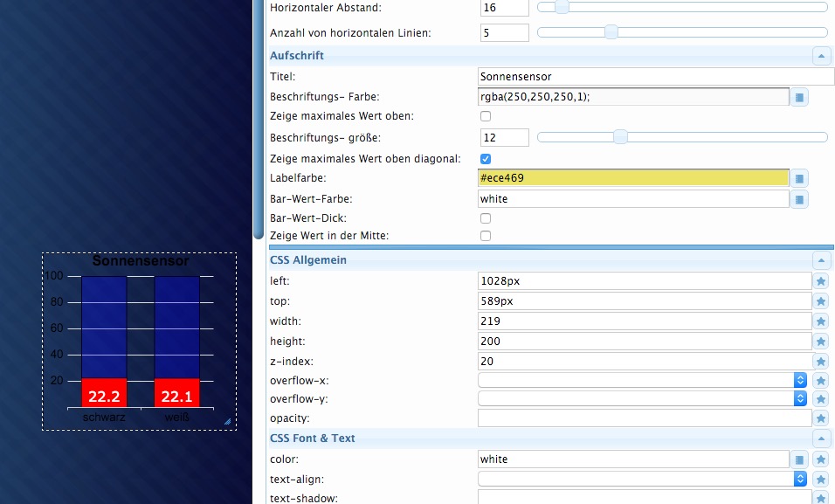Click Anzahl von horizontalen Linien value field
The width and height of the screenshot is (835, 504).
point(504,32)
